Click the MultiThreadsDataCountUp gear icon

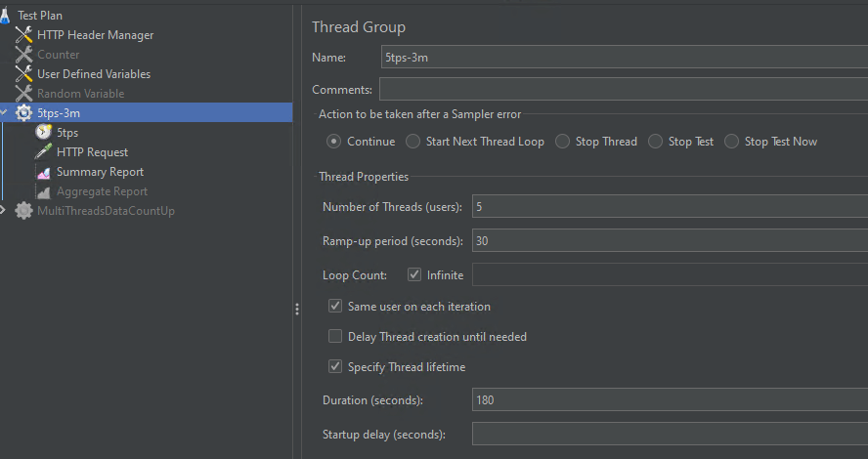tap(23, 211)
